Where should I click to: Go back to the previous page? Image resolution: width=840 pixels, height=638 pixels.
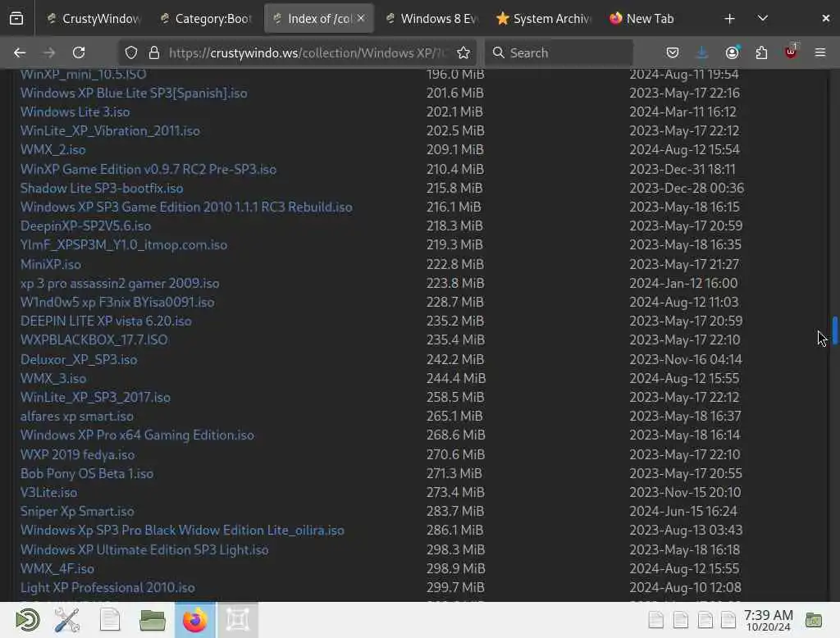20,52
